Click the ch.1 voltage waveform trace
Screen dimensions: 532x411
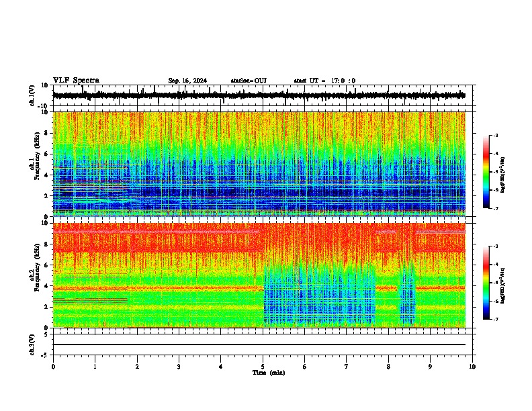click(259, 95)
